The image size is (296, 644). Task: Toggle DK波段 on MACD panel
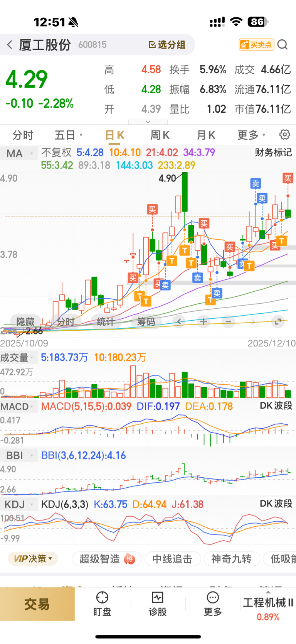pos(276,406)
